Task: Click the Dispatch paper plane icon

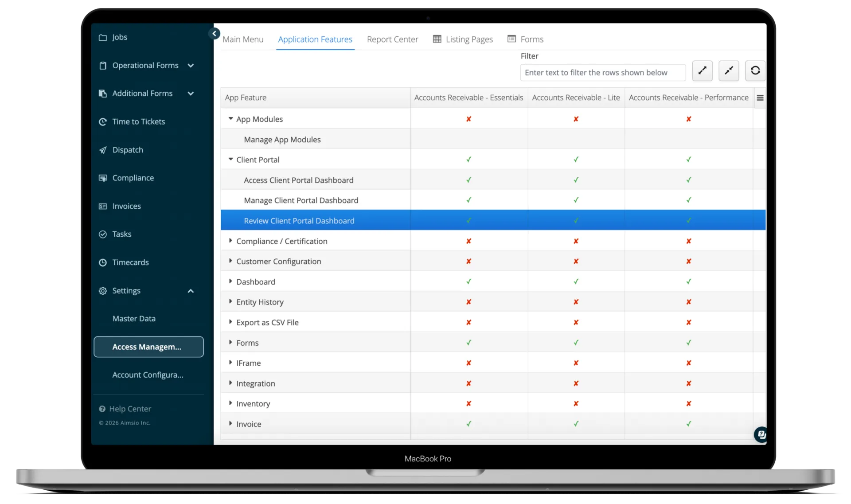Action: [103, 150]
